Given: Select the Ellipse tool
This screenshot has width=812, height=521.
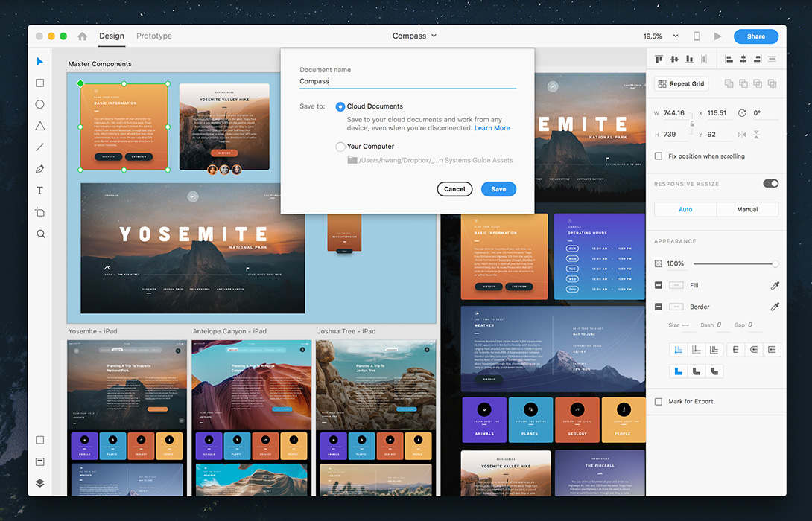Looking at the screenshot, I should 40,104.
